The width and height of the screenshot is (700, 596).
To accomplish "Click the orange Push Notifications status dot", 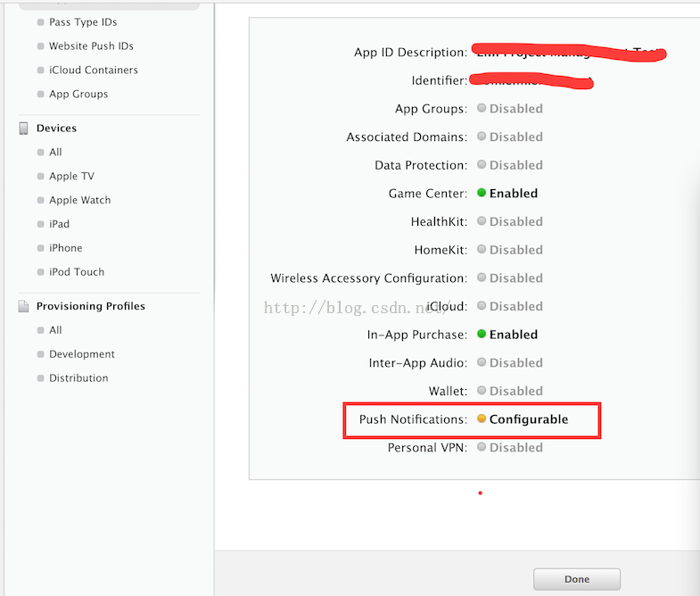I will 482,418.
